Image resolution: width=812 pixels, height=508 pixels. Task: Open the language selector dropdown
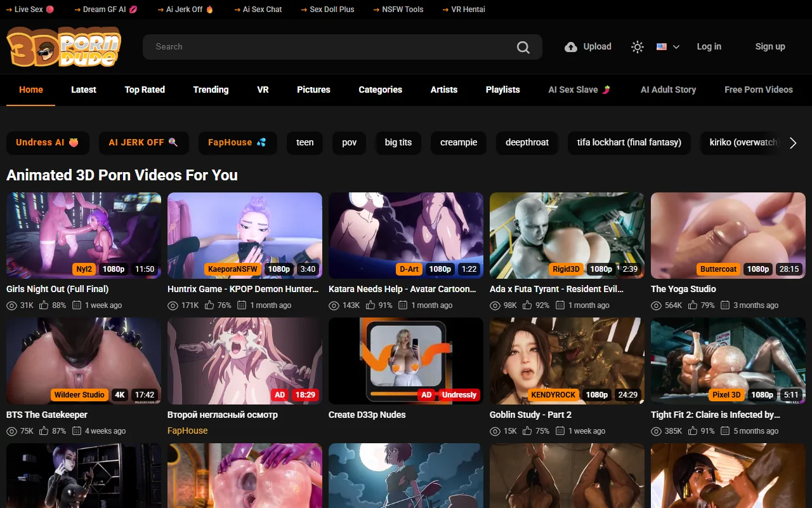676,47
